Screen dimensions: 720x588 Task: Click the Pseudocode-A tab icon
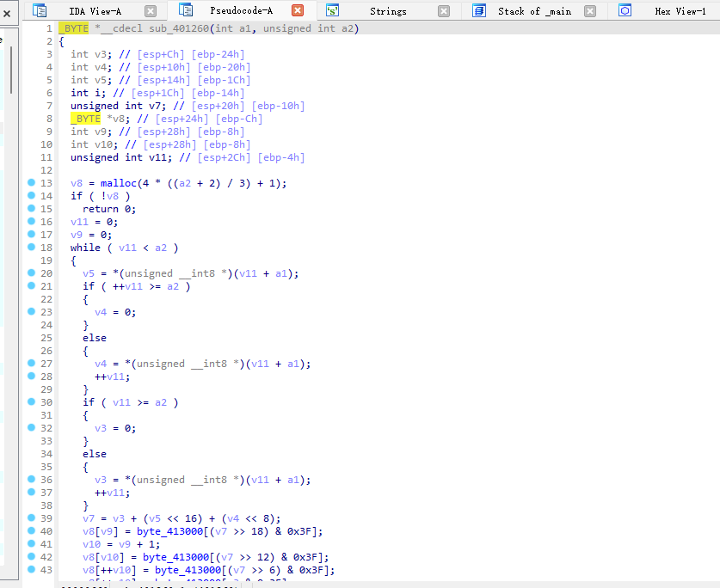pos(186,9)
